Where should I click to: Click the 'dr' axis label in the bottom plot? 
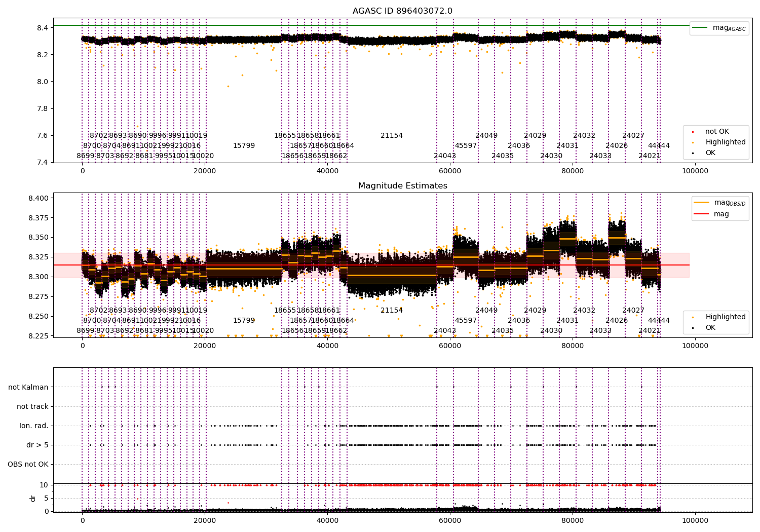click(33, 498)
